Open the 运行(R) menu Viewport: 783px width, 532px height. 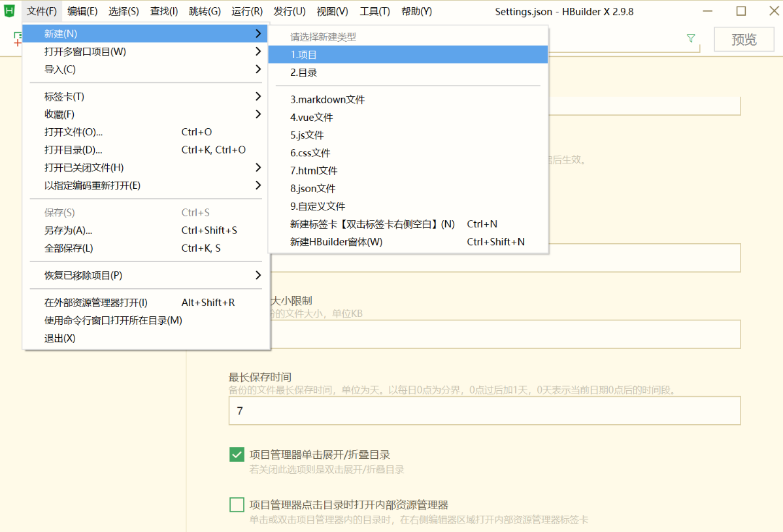(x=246, y=11)
